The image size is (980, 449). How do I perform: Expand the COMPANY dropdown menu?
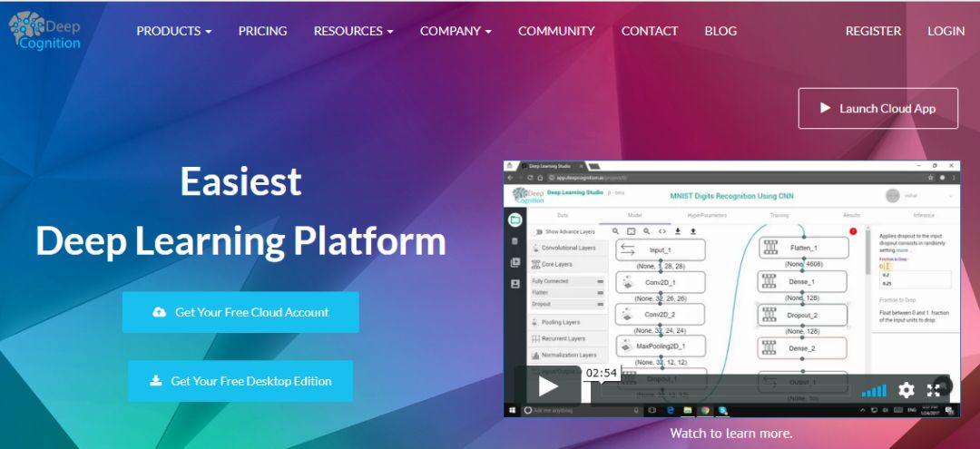click(x=456, y=31)
